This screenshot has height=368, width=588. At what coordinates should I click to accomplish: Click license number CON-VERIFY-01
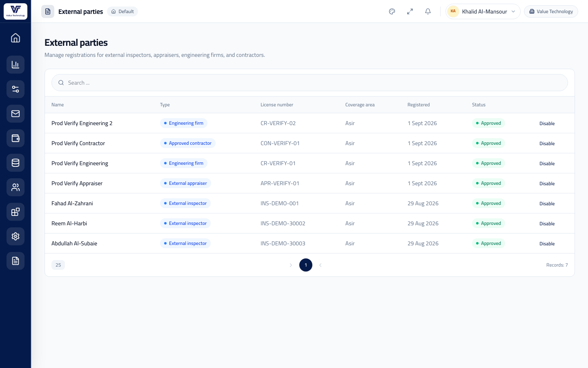(x=280, y=143)
